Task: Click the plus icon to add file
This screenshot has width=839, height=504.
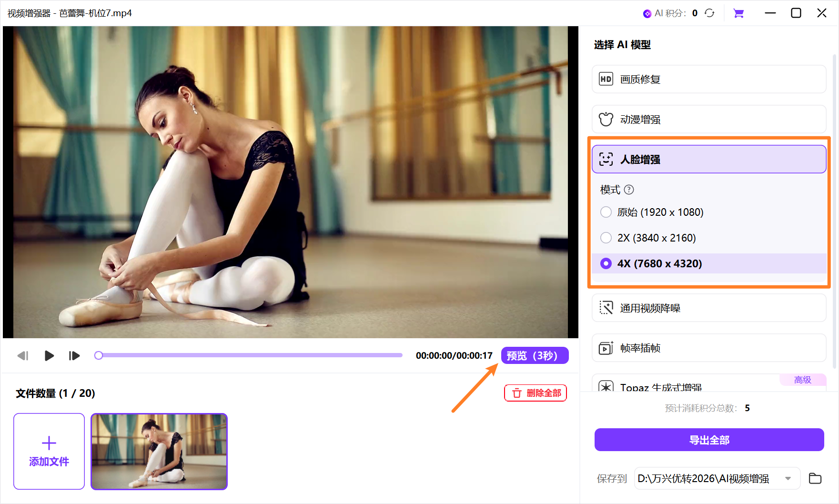Action: (49, 443)
